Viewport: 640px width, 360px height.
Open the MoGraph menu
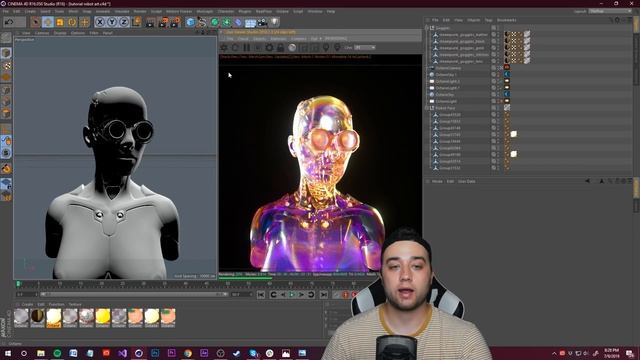click(204, 11)
